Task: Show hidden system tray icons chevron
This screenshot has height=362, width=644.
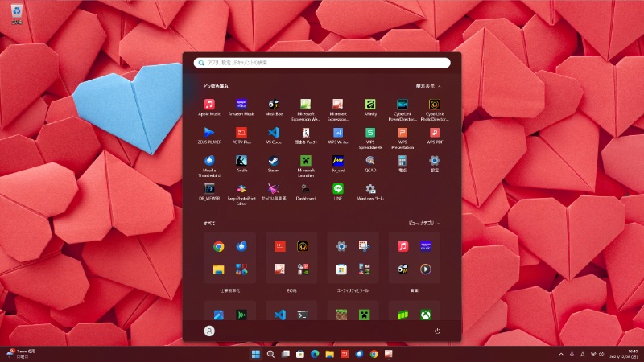Action: (561, 354)
